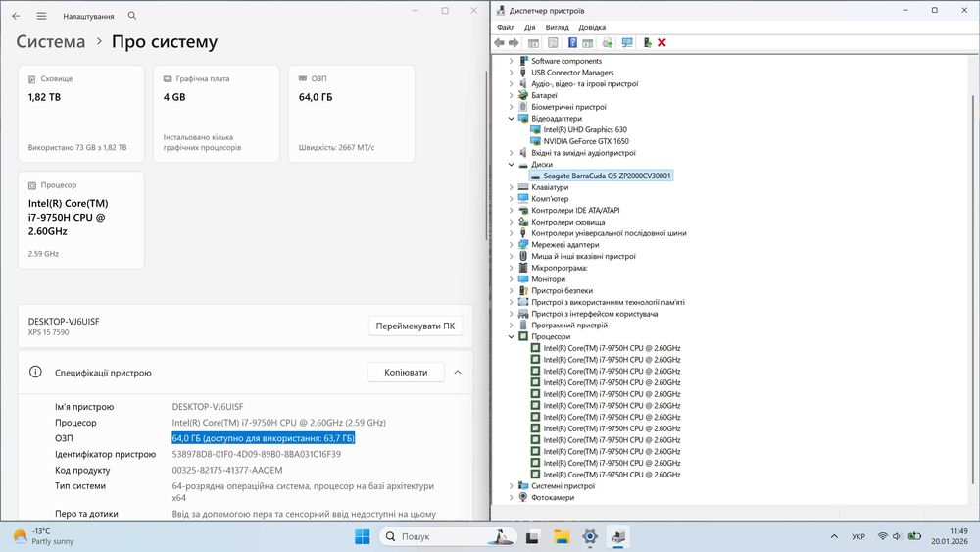This screenshot has height=552, width=980.
Task: Click the Копіювати button
Action: [406, 372]
